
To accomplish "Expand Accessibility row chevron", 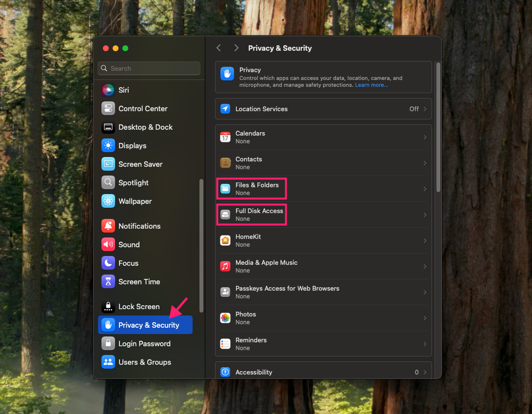I will (x=425, y=372).
